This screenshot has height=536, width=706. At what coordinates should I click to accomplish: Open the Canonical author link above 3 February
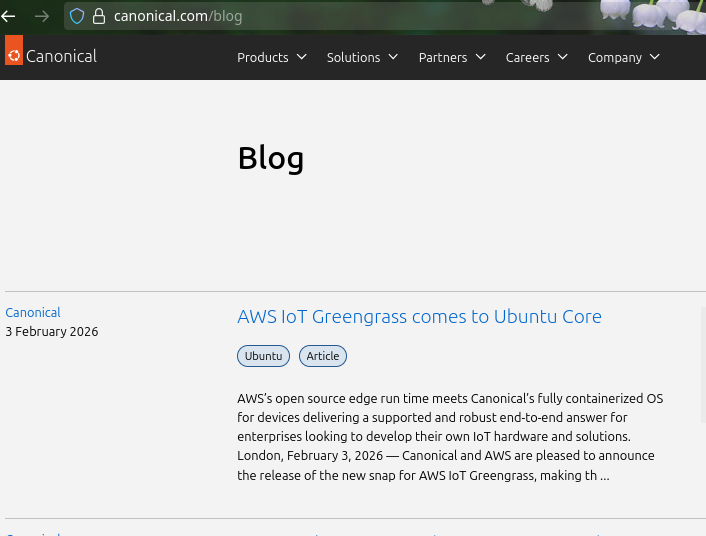(33, 313)
